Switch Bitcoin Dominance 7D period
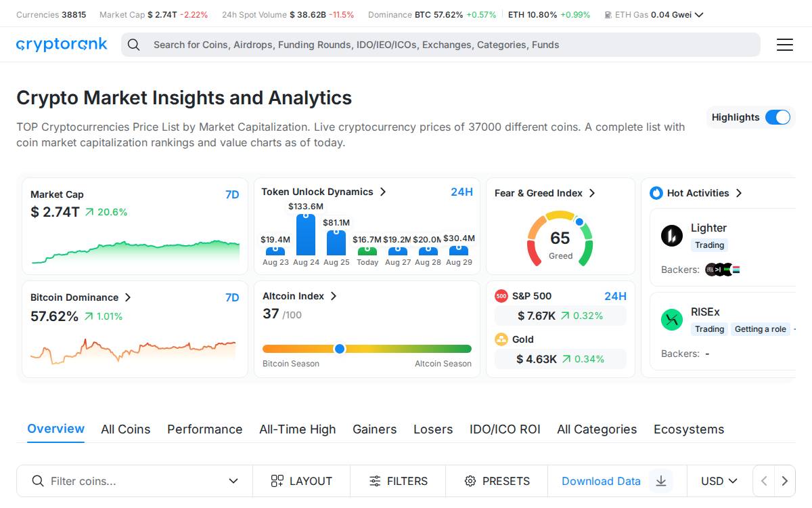 [232, 297]
